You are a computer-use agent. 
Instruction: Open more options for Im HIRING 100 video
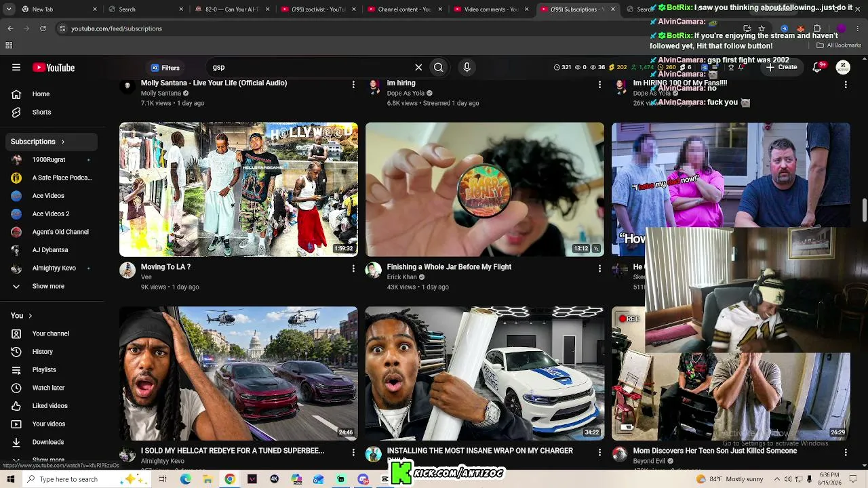[846, 85]
